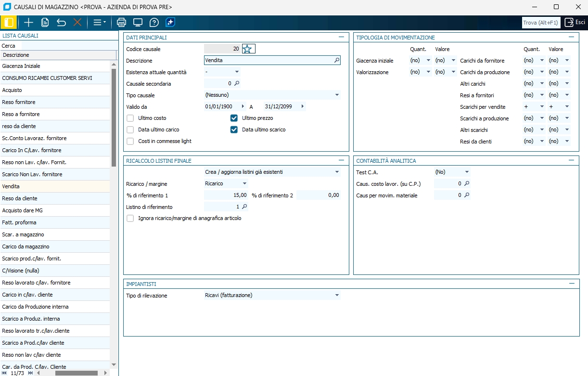Click the printer icon in toolbar

pyautogui.click(x=122, y=22)
